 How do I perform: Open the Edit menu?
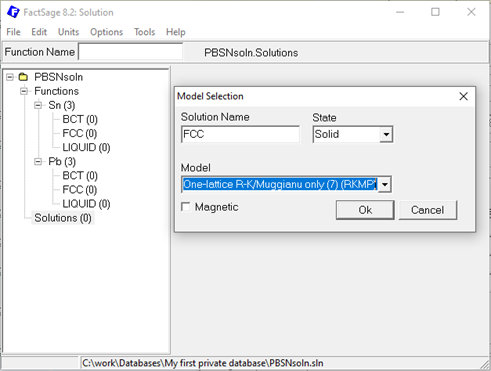pyautogui.click(x=39, y=32)
